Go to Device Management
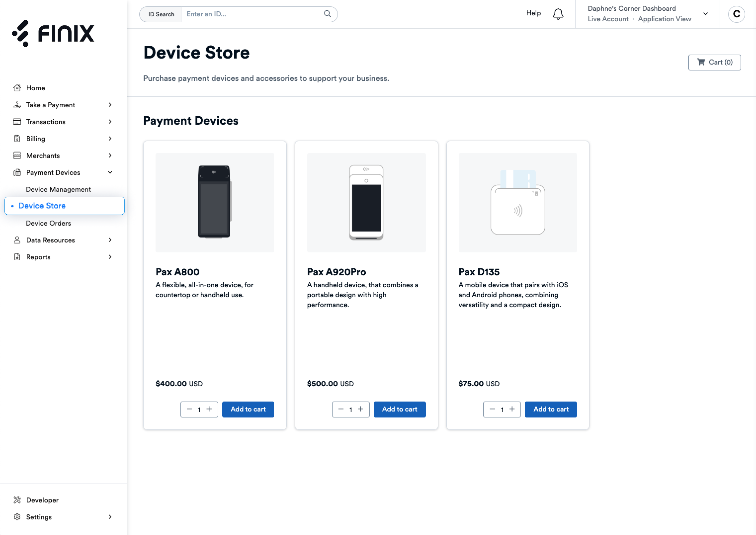 58,189
